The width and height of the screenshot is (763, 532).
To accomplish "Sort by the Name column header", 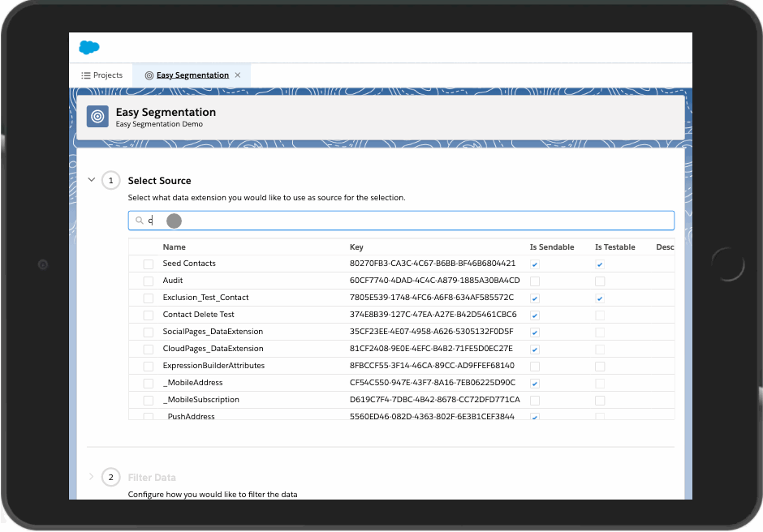I will (175, 247).
